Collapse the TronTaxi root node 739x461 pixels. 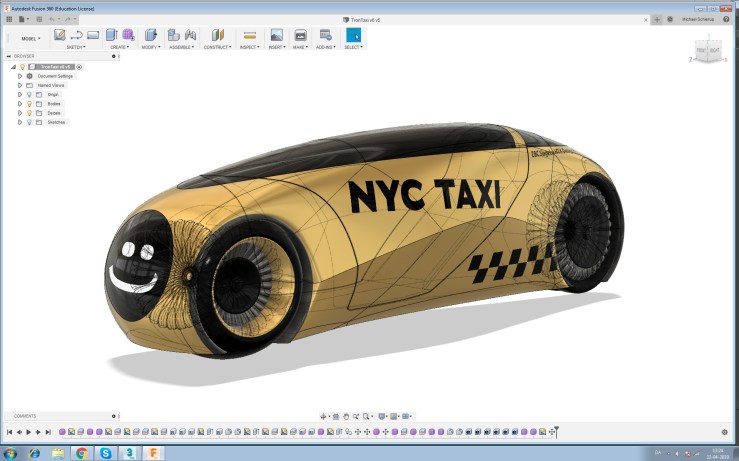[13, 67]
